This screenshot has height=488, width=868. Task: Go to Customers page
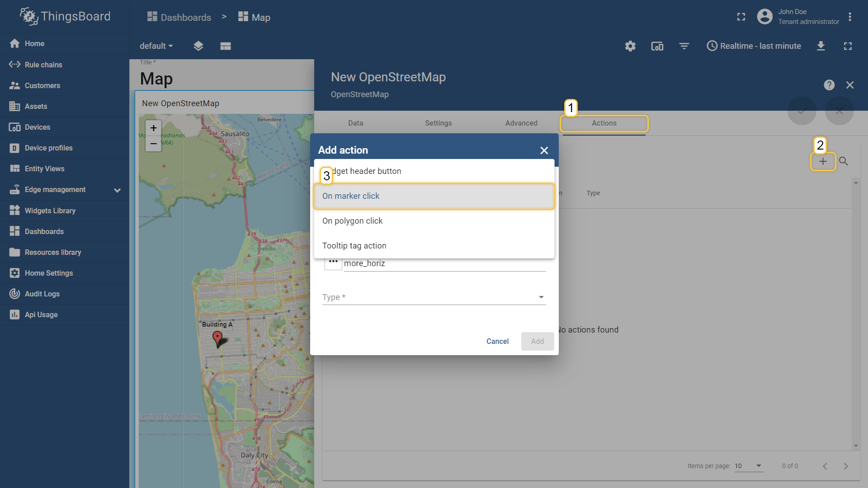64,85
